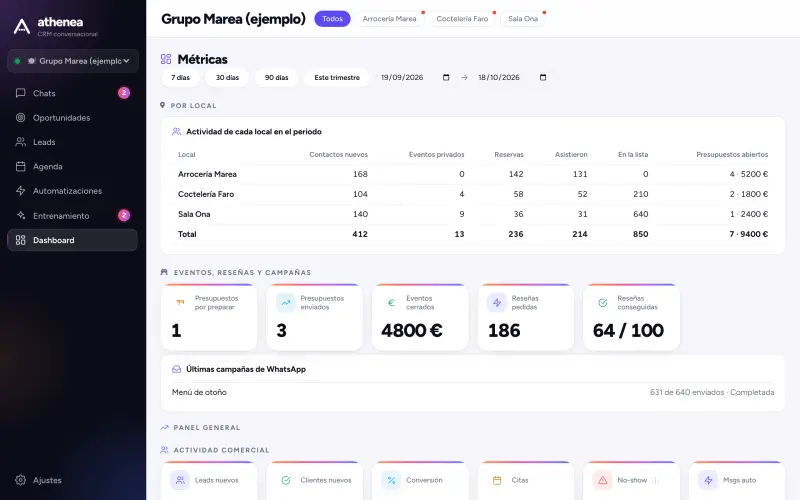This screenshot has width=800, height=500.
Task: Click the Menú de otoño campaign row
Action: [473, 392]
